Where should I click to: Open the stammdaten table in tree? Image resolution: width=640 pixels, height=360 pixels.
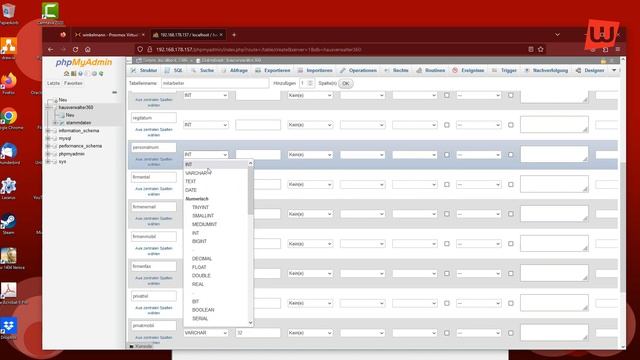(78, 123)
